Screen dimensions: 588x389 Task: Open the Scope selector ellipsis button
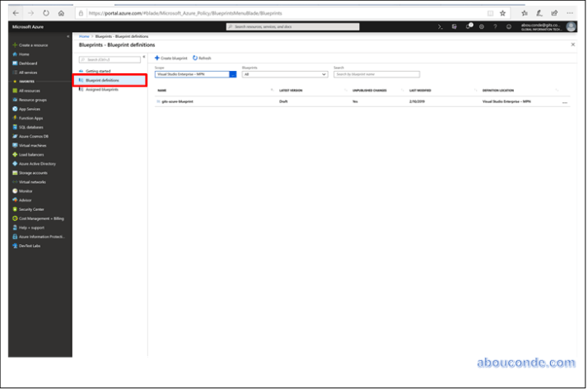[x=233, y=74]
